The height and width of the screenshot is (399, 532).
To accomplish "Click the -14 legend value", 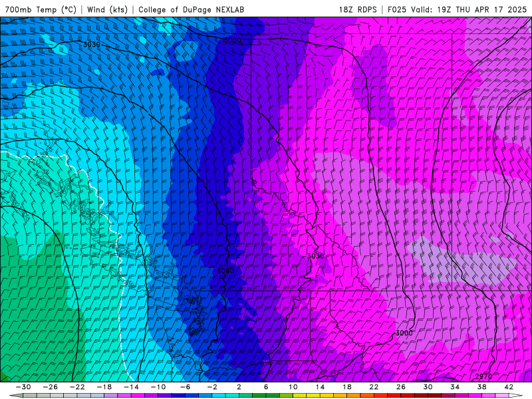I will (x=131, y=387).
